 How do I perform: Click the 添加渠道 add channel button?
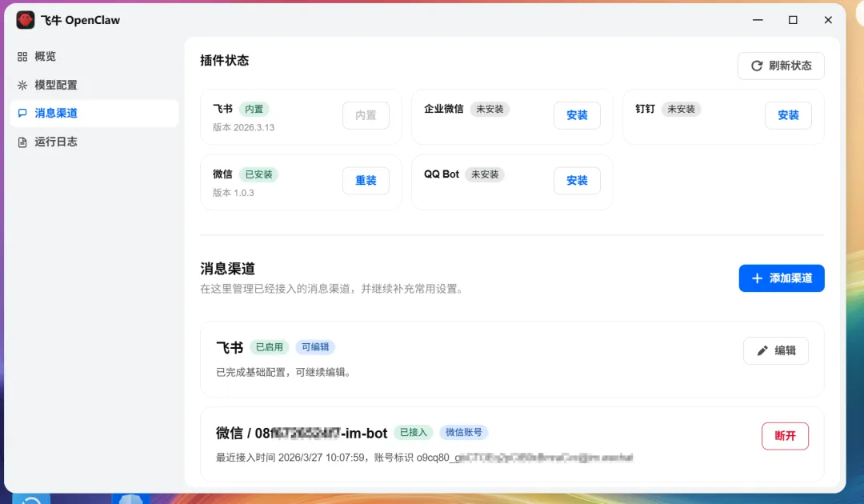coord(782,278)
